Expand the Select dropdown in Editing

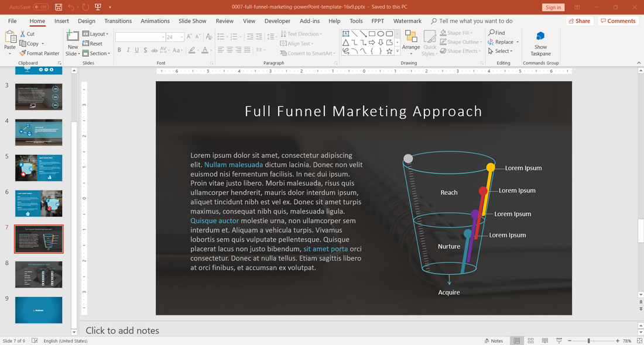[502, 51]
